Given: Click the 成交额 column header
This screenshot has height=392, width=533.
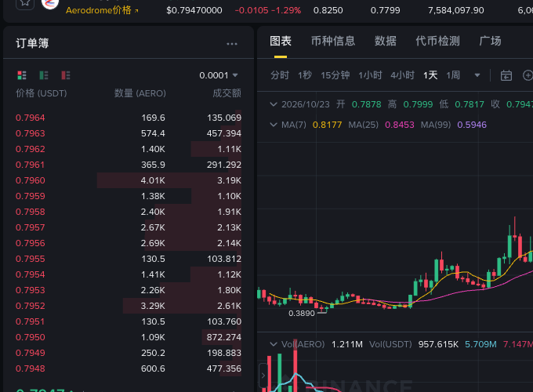Looking at the screenshot, I should click(227, 93).
